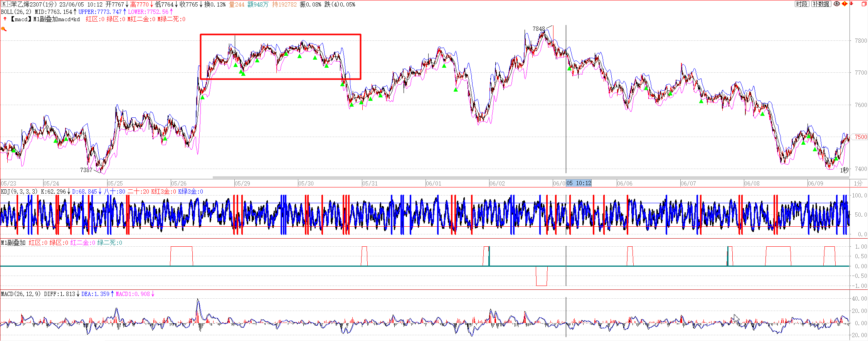
Task: Click the 05/29 date on the time axis
Action: click(x=242, y=183)
